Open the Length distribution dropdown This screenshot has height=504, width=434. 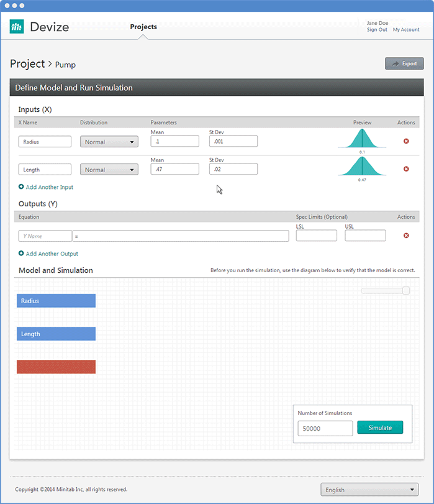tap(109, 170)
